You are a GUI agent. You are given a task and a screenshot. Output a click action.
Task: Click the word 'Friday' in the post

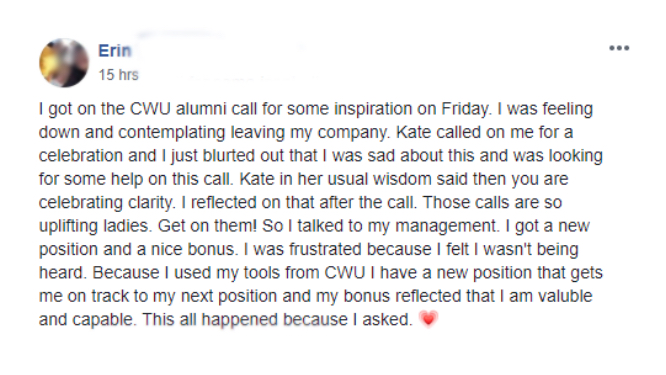coord(465,110)
